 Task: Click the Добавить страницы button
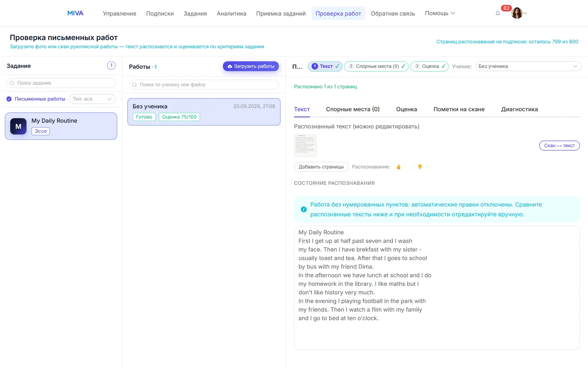click(x=321, y=167)
